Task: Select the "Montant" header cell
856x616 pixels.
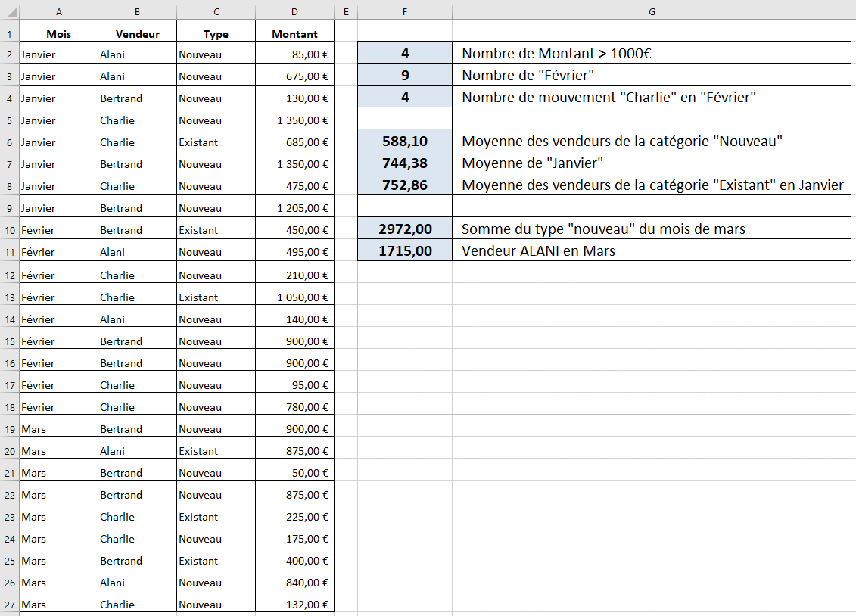Action: (x=294, y=34)
